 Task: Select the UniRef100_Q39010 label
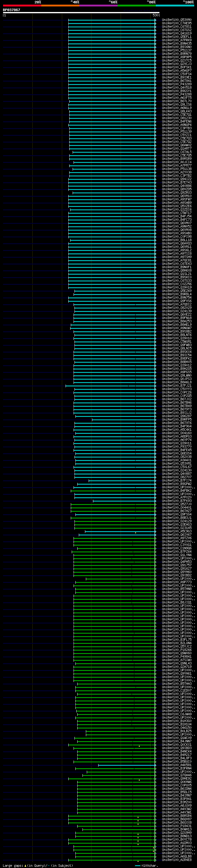(176, 338)
